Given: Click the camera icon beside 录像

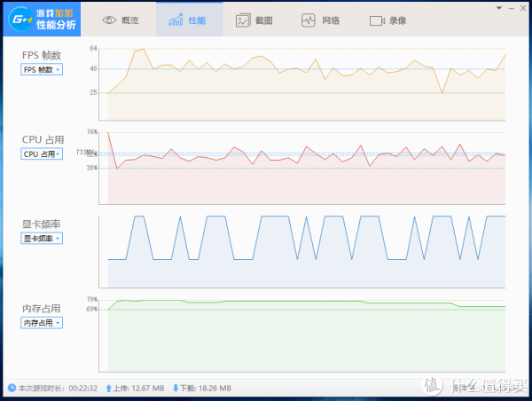Looking at the screenshot, I should pyautogui.click(x=377, y=20).
